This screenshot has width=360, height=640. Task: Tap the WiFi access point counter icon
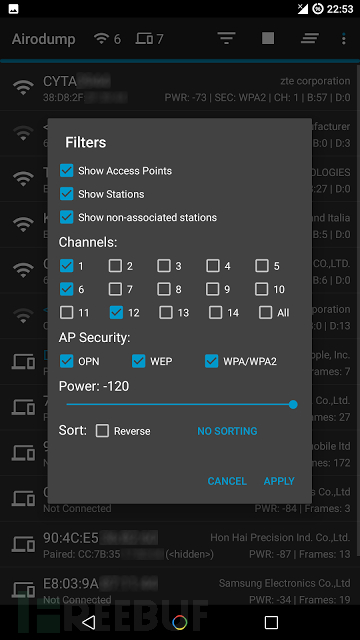click(101, 39)
